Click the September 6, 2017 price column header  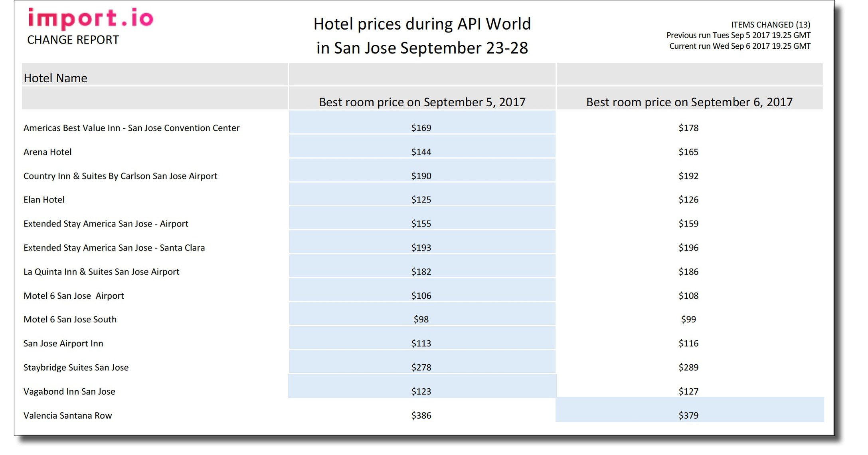point(689,102)
